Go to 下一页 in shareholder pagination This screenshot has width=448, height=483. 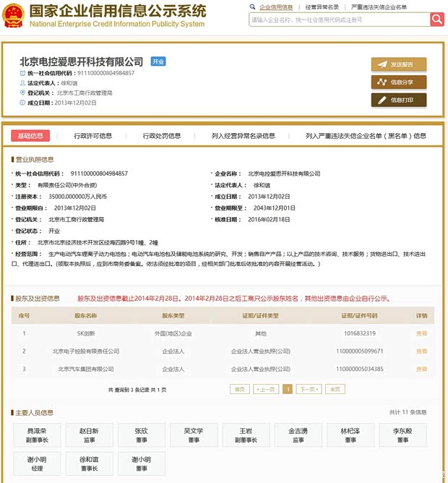pyautogui.click(x=309, y=389)
